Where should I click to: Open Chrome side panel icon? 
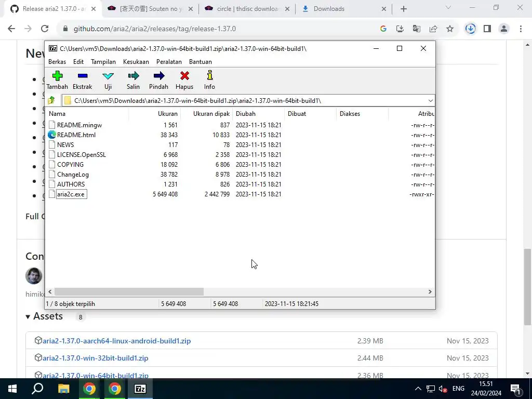[x=487, y=29]
